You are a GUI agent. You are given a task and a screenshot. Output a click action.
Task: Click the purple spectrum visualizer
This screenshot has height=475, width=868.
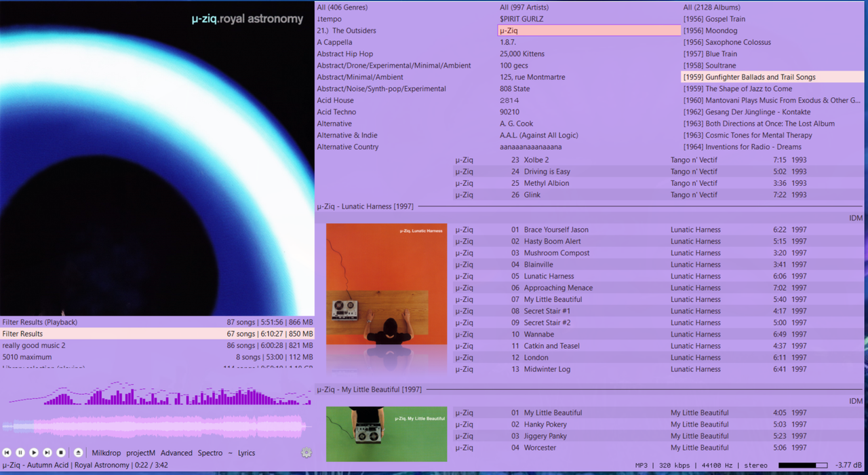coord(159,394)
